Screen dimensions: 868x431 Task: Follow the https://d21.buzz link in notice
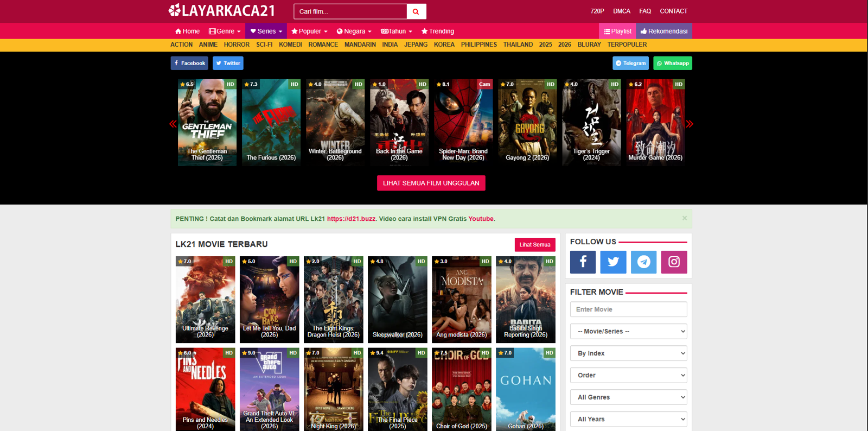(351, 219)
